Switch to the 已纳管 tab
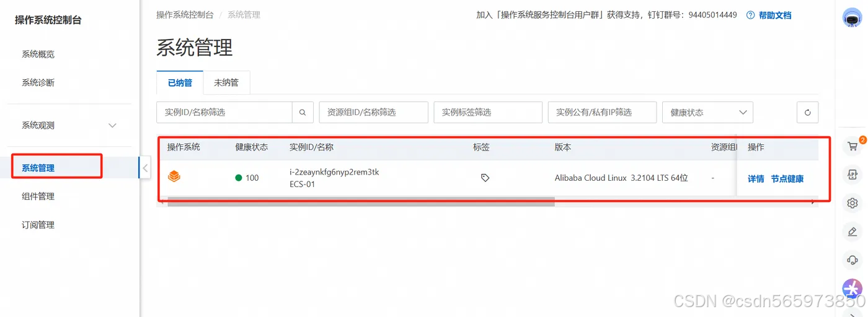The image size is (868, 317). (x=180, y=82)
